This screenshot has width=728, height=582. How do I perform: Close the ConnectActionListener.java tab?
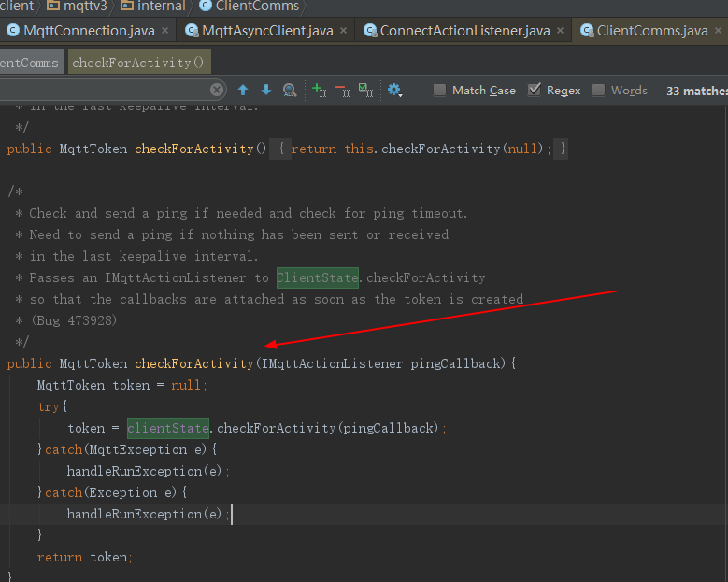click(561, 31)
